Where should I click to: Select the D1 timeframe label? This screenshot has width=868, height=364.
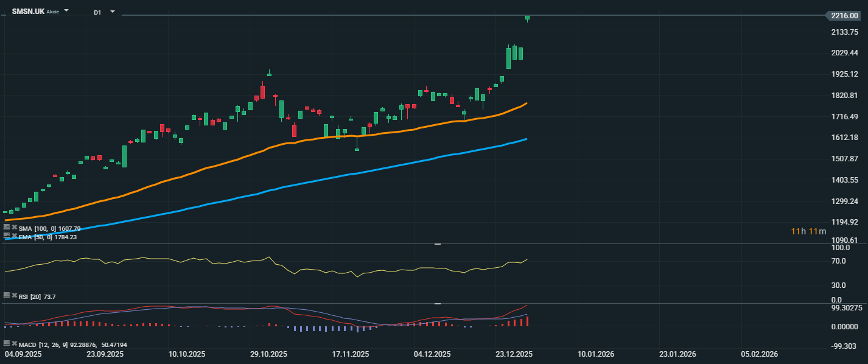pos(97,12)
